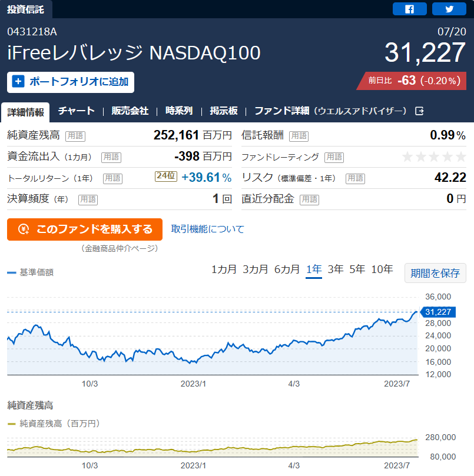Open the 用語 glossary tag next to リスク
Image resolution: width=474 pixels, height=476 pixels.
point(355,178)
